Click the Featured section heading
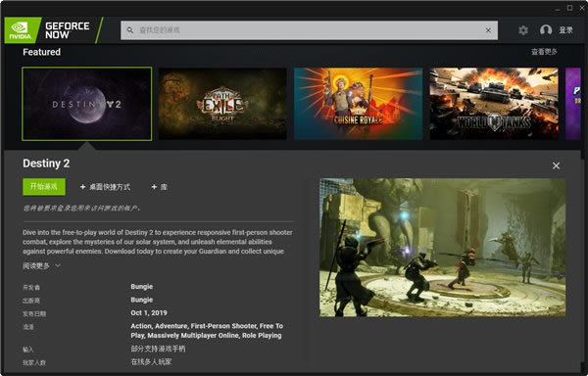Screen dimensions: 588x376 (x=41, y=52)
